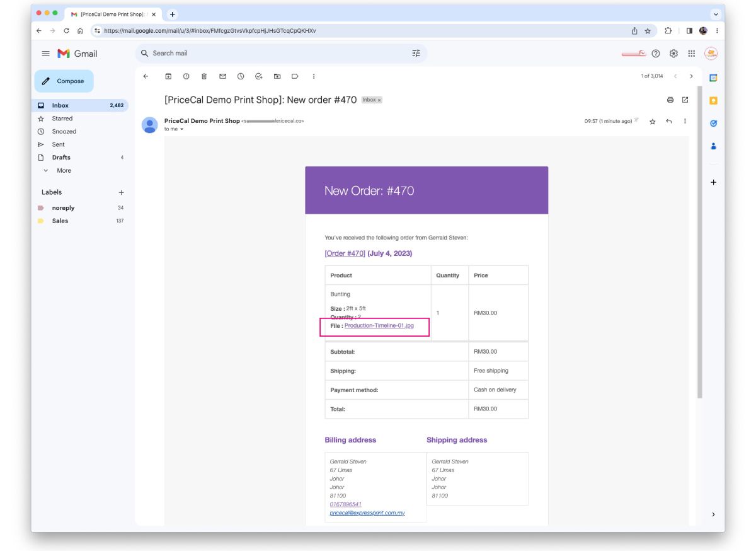Open the Order #470 link
Image resolution: width=756 pixels, height=551 pixels.
point(345,253)
